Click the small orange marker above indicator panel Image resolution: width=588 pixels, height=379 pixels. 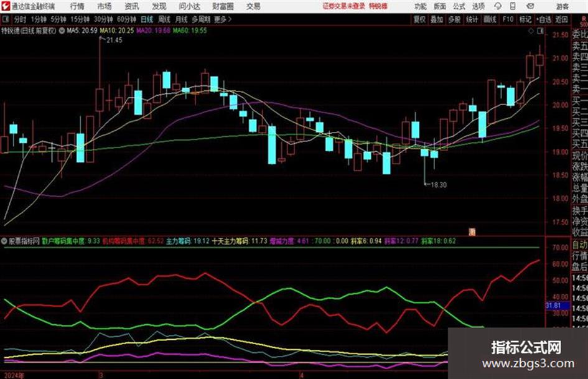click(x=472, y=232)
